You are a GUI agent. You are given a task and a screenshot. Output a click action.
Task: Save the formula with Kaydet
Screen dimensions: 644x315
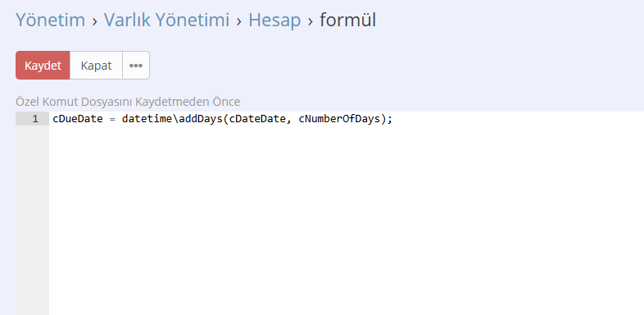pos(43,66)
